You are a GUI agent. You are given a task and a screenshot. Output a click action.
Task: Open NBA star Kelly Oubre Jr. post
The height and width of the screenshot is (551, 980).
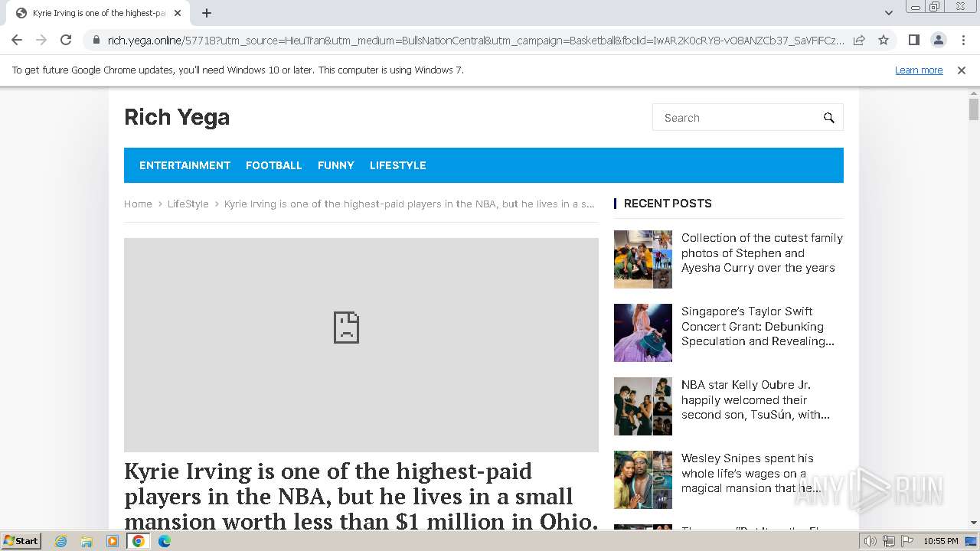pos(756,399)
